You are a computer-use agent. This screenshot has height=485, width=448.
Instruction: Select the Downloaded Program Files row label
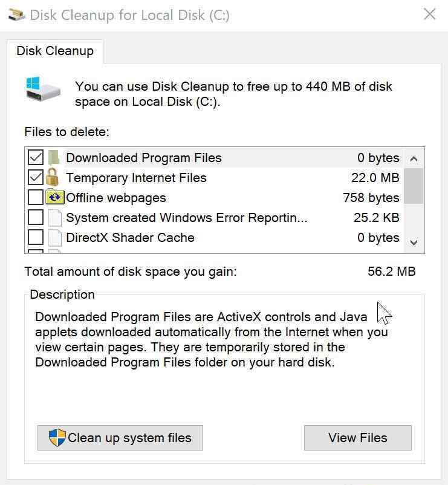pos(144,158)
